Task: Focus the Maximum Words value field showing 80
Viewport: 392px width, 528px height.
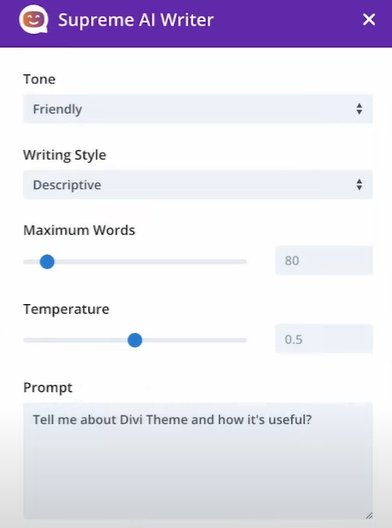Action: pos(324,260)
